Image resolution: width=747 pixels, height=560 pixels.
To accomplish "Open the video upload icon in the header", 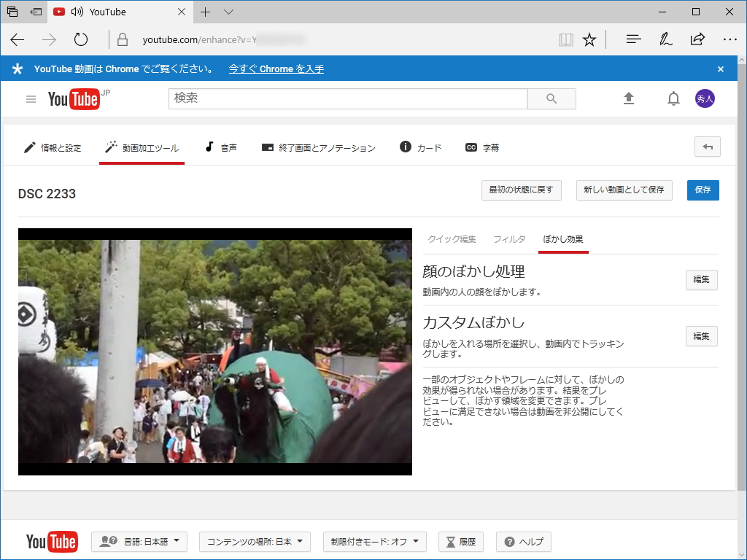I will coord(629,98).
